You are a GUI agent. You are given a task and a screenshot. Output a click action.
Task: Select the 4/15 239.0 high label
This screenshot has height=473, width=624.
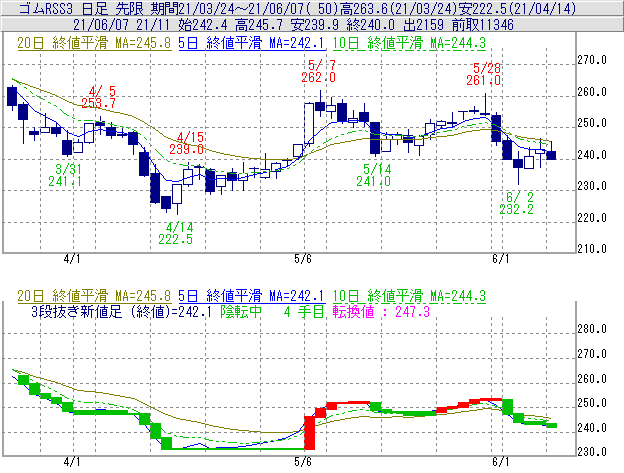(x=187, y=143)
